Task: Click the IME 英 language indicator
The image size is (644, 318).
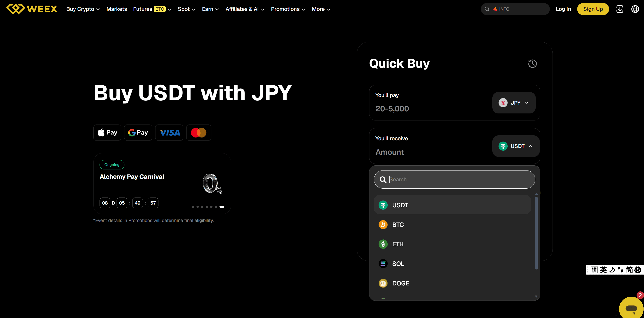Action: [603, 270]
